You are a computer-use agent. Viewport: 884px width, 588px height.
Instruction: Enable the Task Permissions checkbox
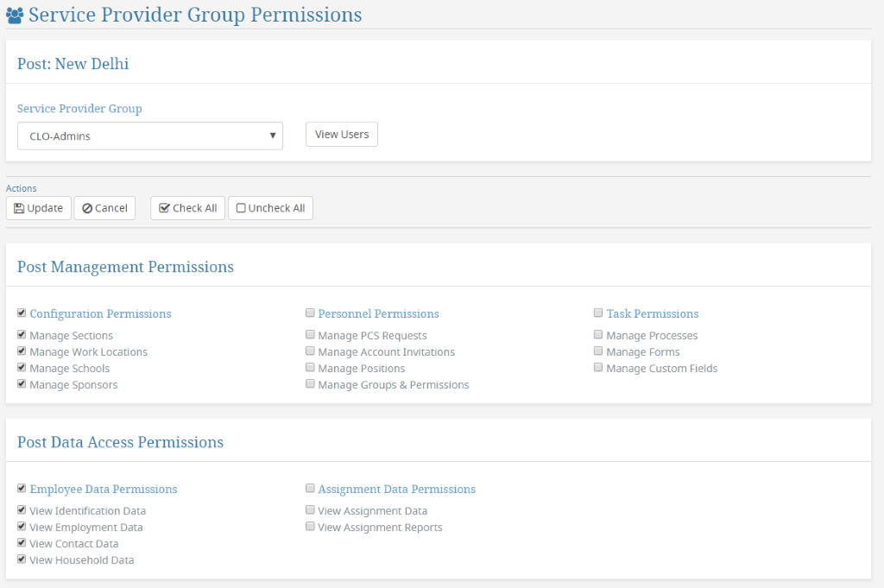[x=598, y=313]
